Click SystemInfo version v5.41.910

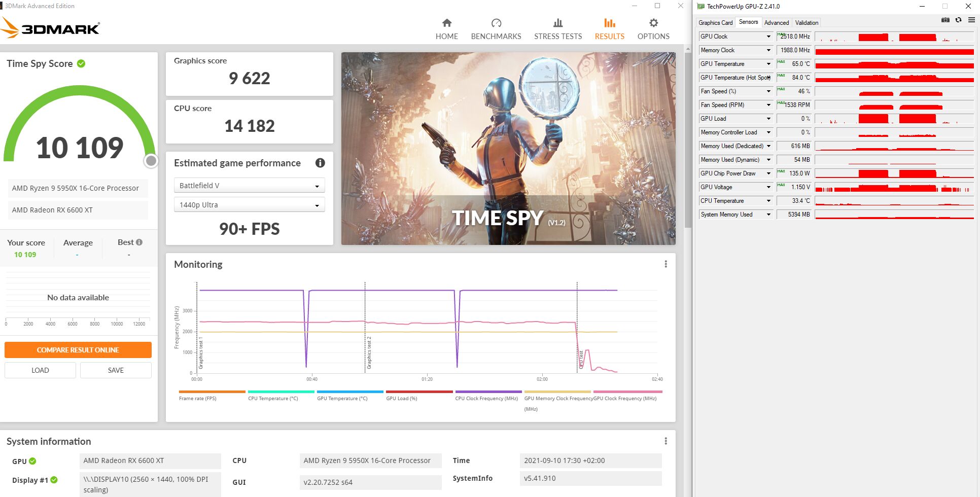coord(590,478)
